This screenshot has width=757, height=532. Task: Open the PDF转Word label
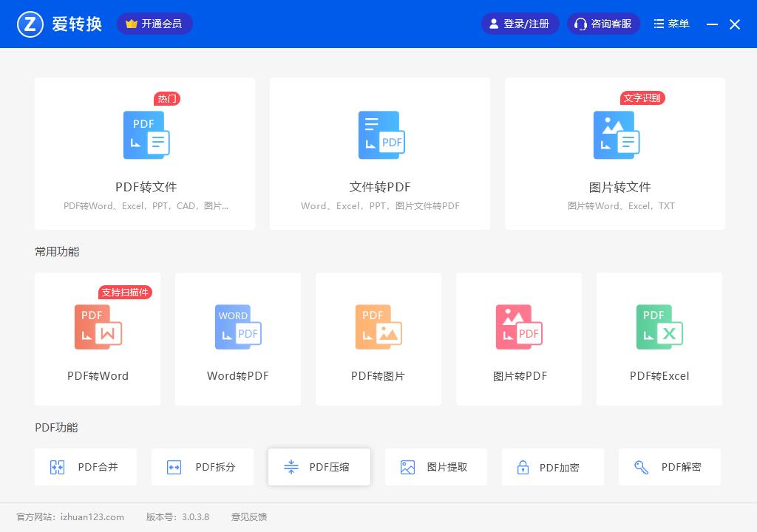98,376
